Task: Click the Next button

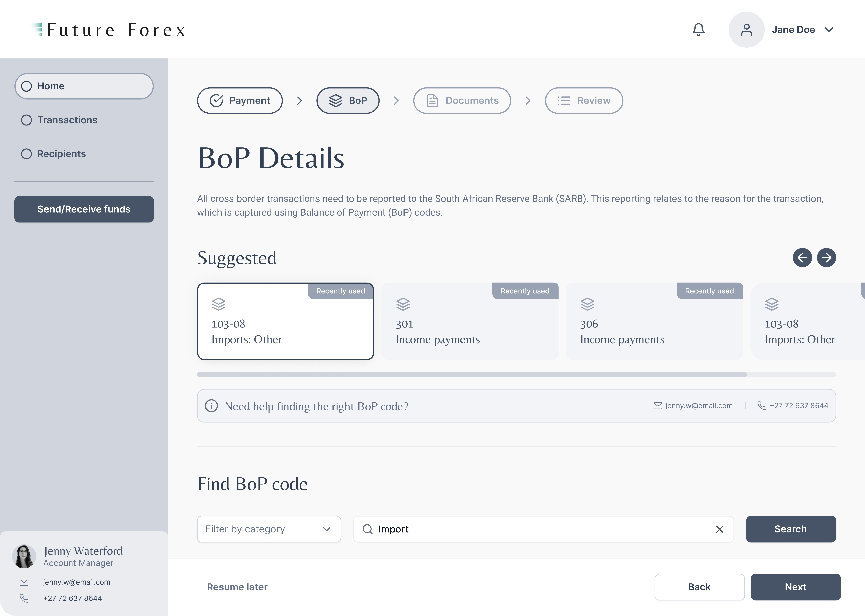Action: pos(795,587)
